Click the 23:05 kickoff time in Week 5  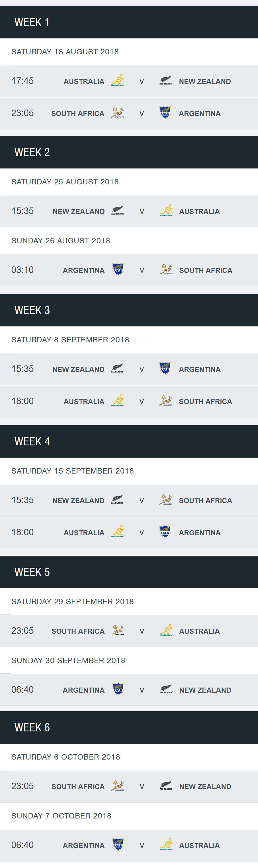tap(22, 631)
